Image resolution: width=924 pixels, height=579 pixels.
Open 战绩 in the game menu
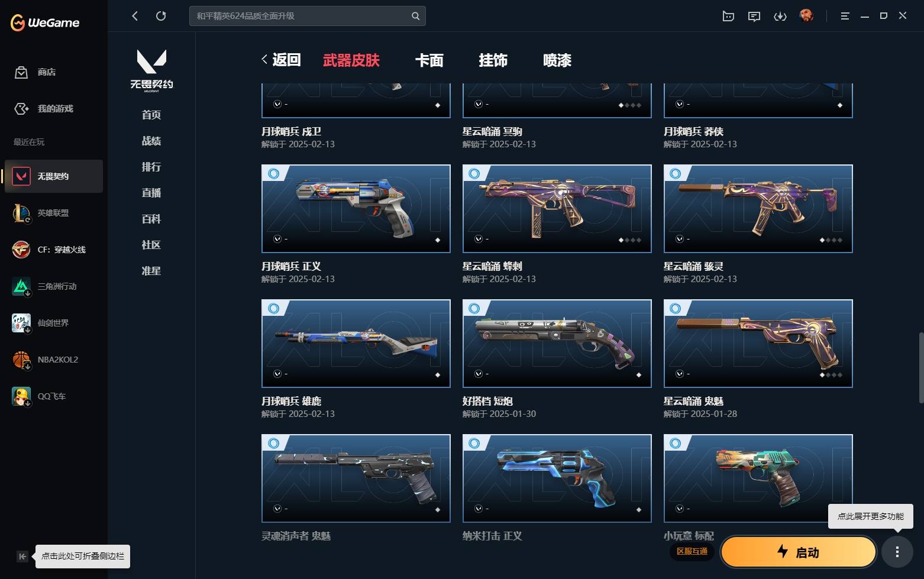(151, 141)
